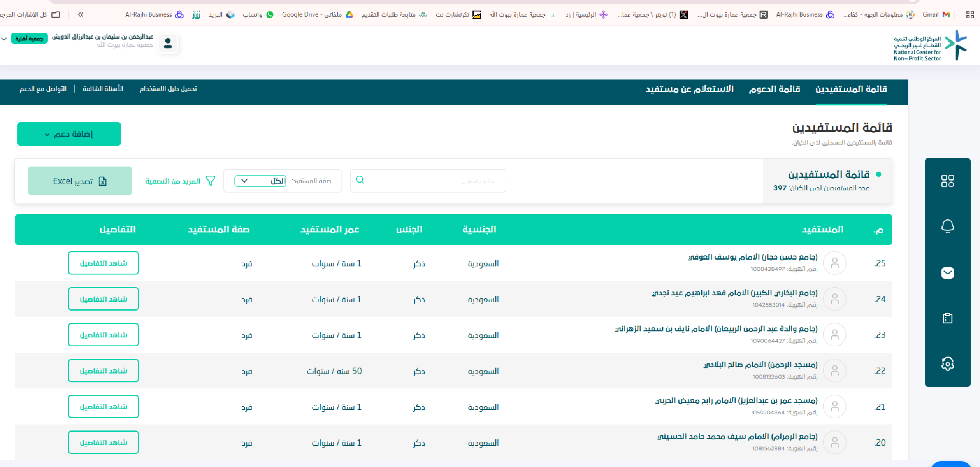Click المستفيد column header
The width and height of the screenshot is (980, 467).
(822, 230)
